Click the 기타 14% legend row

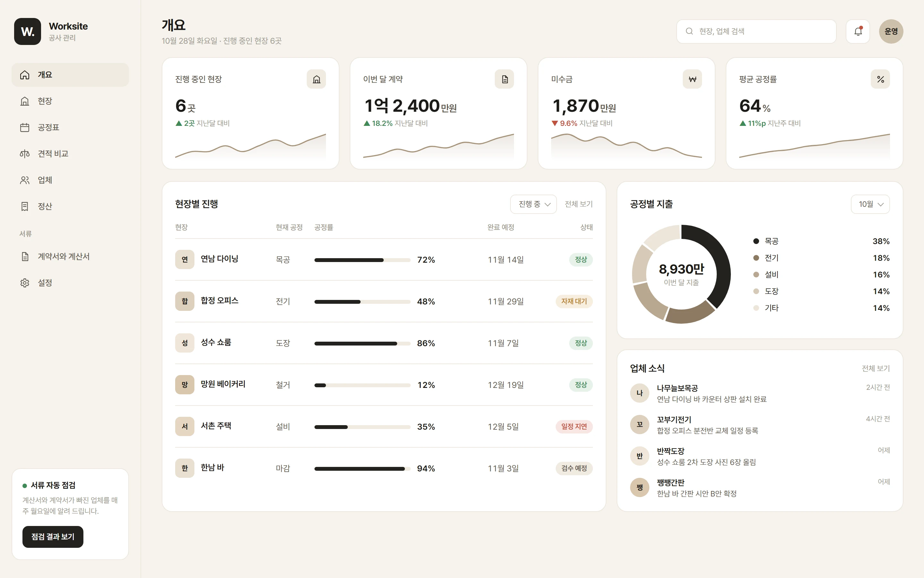click(x=821, y=308)
